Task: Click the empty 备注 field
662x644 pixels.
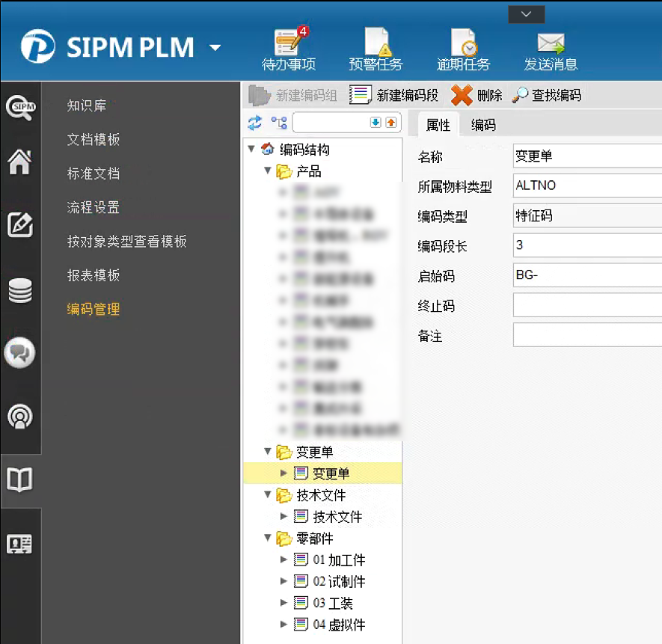Action: click(587, 335)
